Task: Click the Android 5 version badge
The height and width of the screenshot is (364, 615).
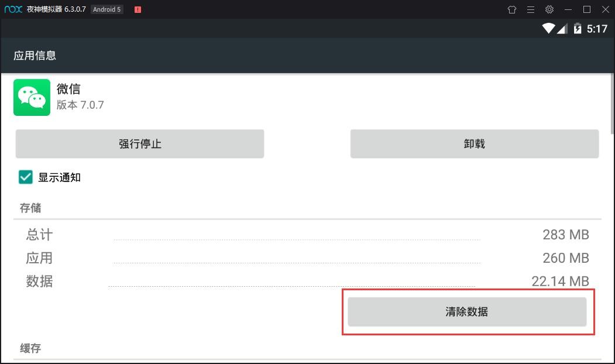Action: pyautogui.click(x=106, y=9)
